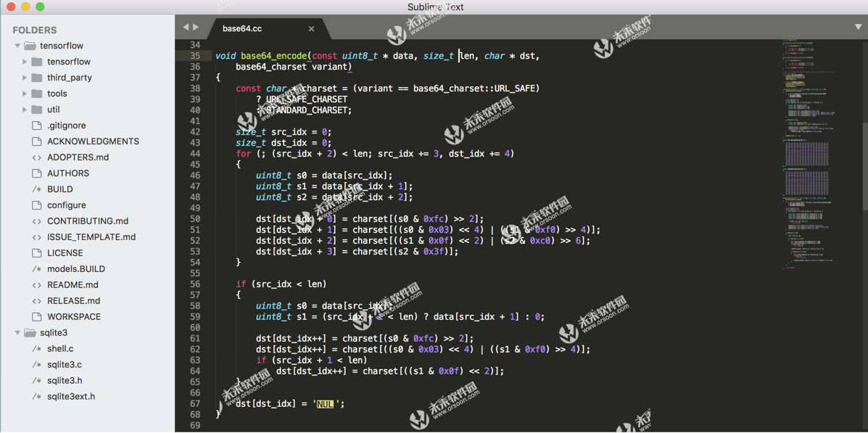Open the tab list dropdown arrow
Screen dimensions: 868x433
coord(858,27)
